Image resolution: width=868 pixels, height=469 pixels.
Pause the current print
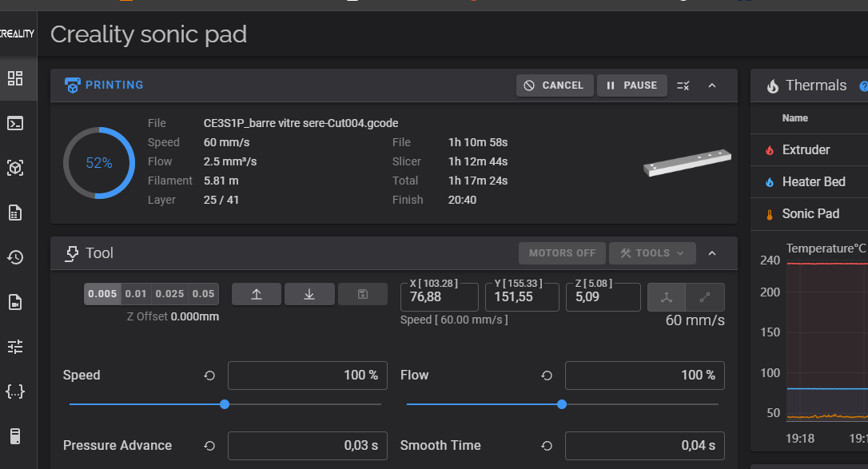[x=631, y=85]
